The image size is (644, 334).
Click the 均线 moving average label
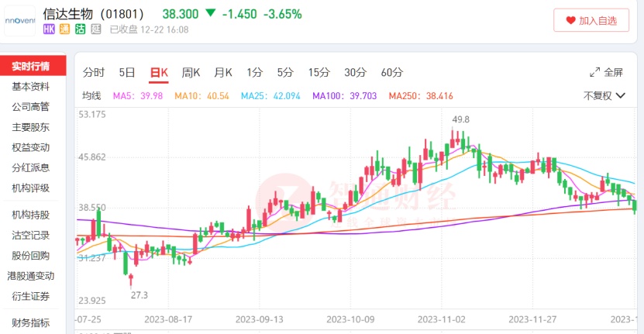(x=91, y=96)
